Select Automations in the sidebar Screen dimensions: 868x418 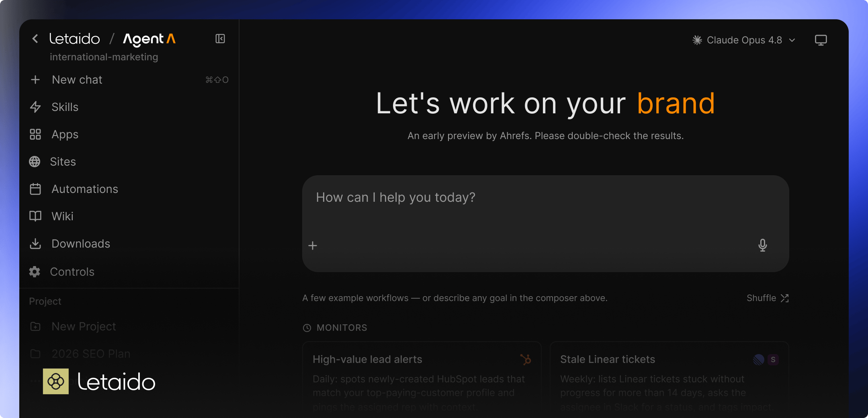pos(129,189)
